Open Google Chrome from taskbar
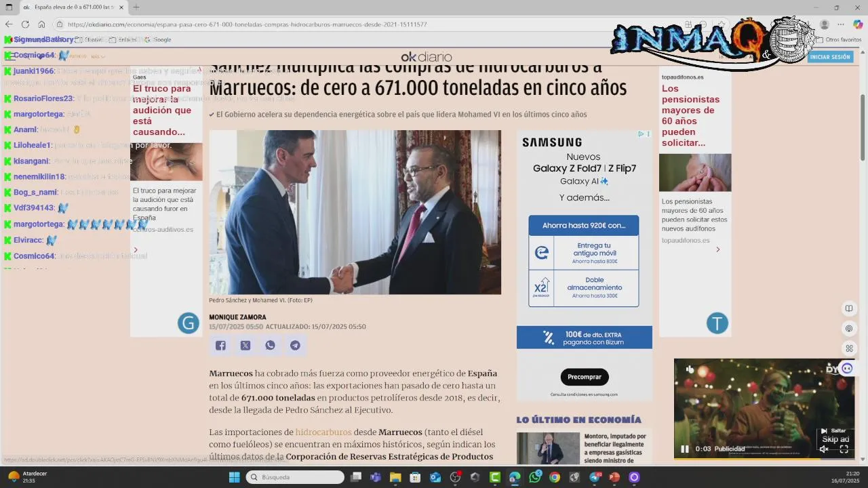 point(555,477)
